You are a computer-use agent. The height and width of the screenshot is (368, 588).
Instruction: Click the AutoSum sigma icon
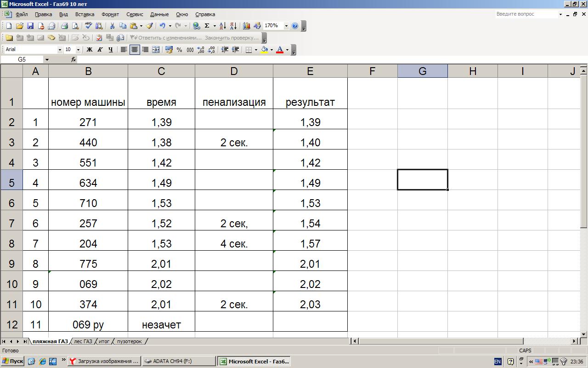click(207, 26)
